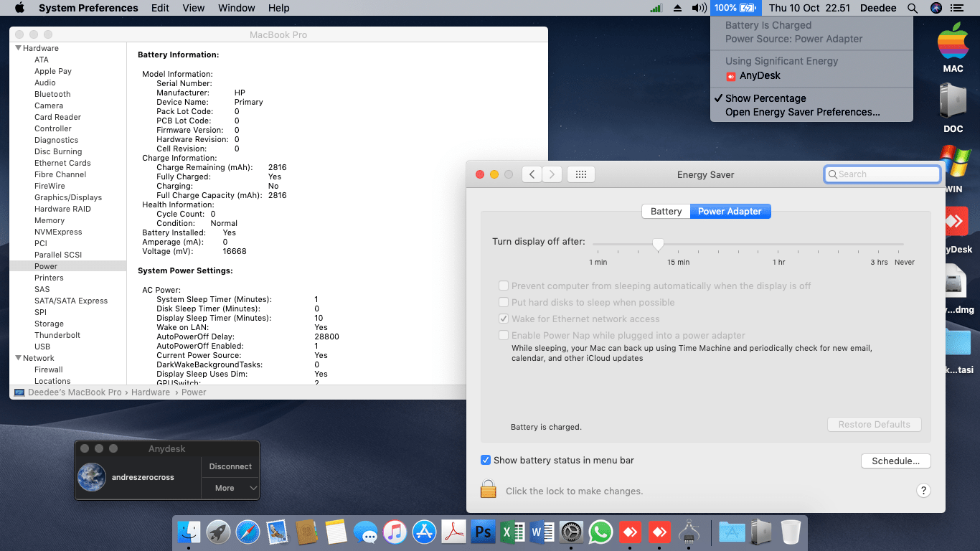Screen dimensions: 980x551
Task: Open the Window menu
Action: (x=236, y=8)
